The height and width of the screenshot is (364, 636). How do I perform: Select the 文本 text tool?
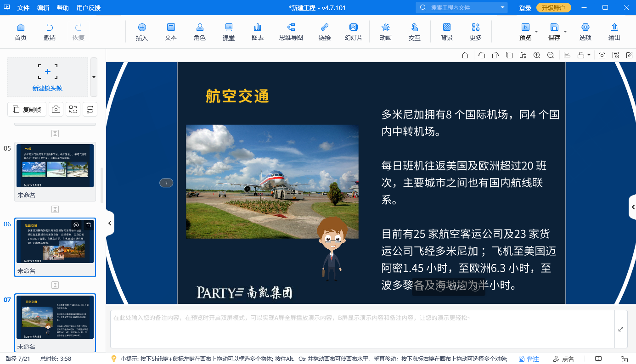tap(171, 32)
